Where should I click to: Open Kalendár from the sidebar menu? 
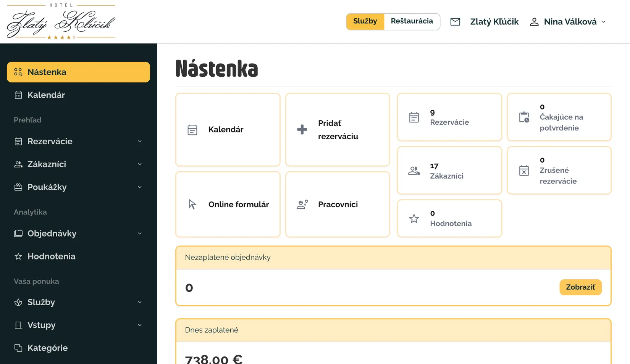coord(78,95)
